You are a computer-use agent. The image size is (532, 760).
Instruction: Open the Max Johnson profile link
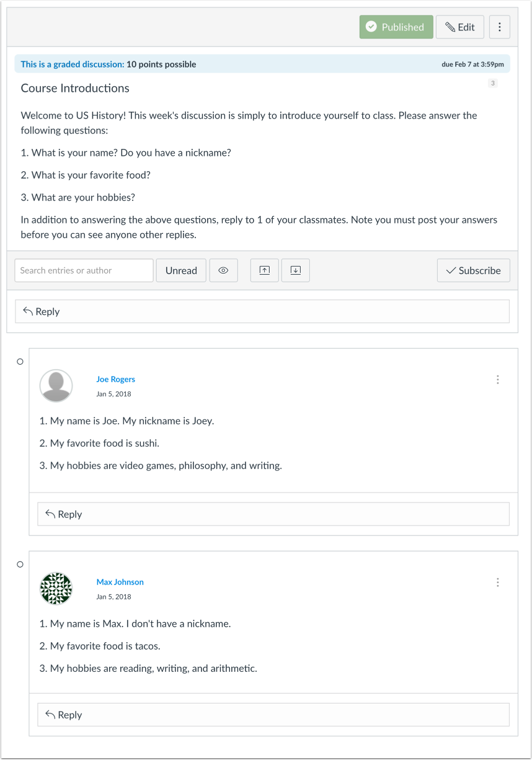click(120, 582)
